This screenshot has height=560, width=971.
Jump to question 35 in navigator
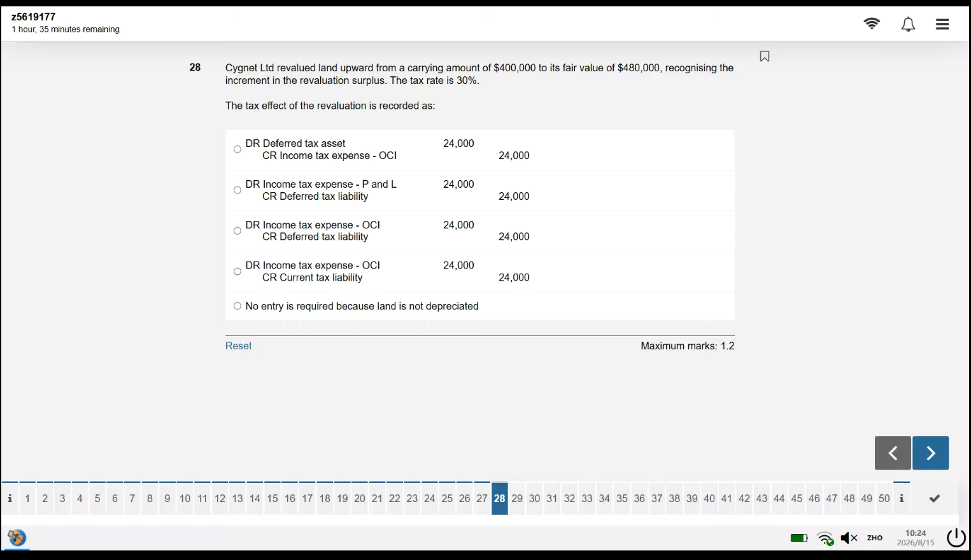click(622, 498)
